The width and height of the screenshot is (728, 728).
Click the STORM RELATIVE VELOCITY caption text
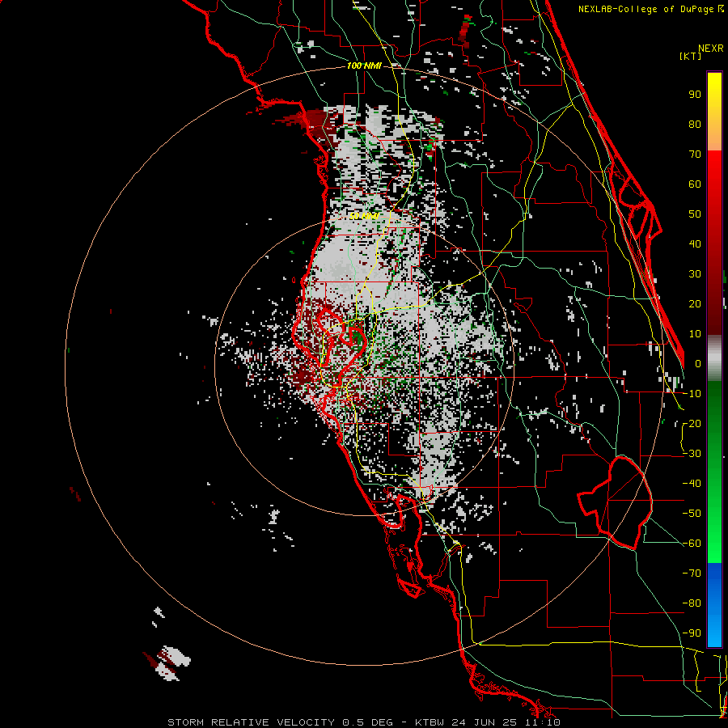tap(251, 722)
